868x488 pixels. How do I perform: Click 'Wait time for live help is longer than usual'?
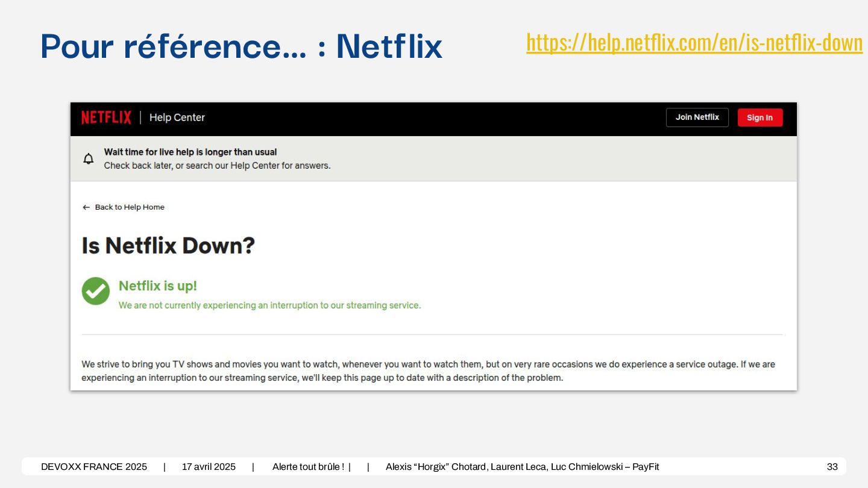coord(190,152)
